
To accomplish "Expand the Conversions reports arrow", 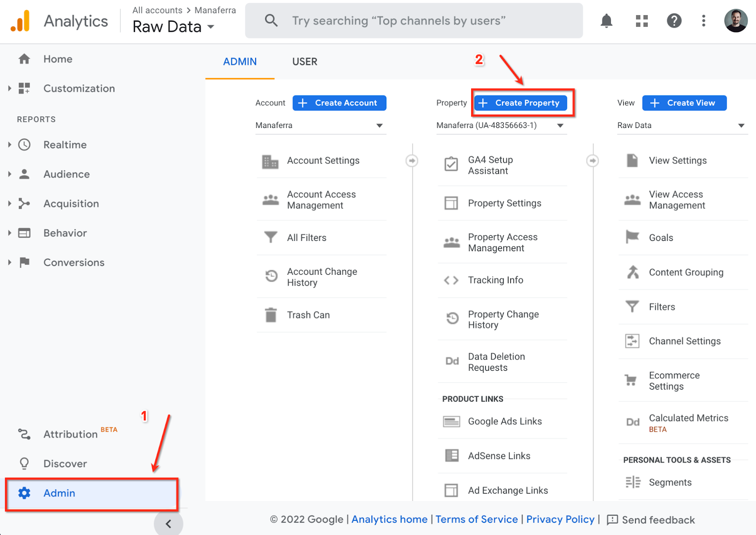I will 9,262.
